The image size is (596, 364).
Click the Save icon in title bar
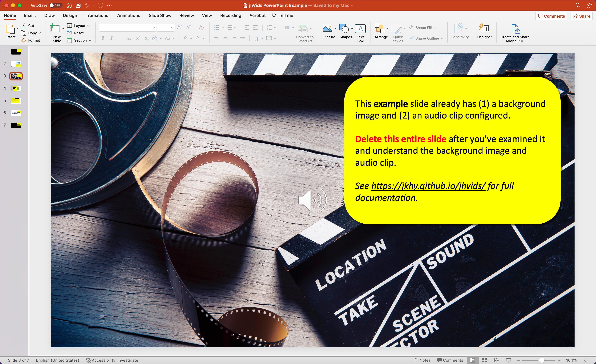point(78,5)
